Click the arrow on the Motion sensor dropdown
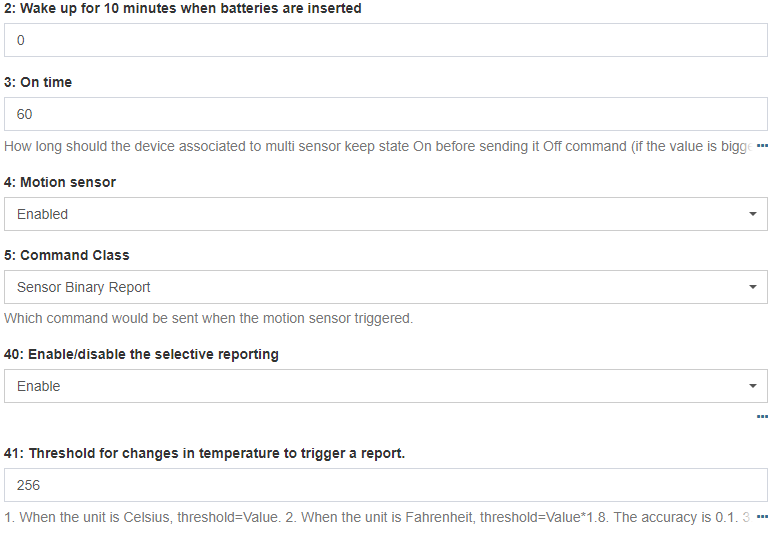Screen dimensions: 781x540 point(752,214)
